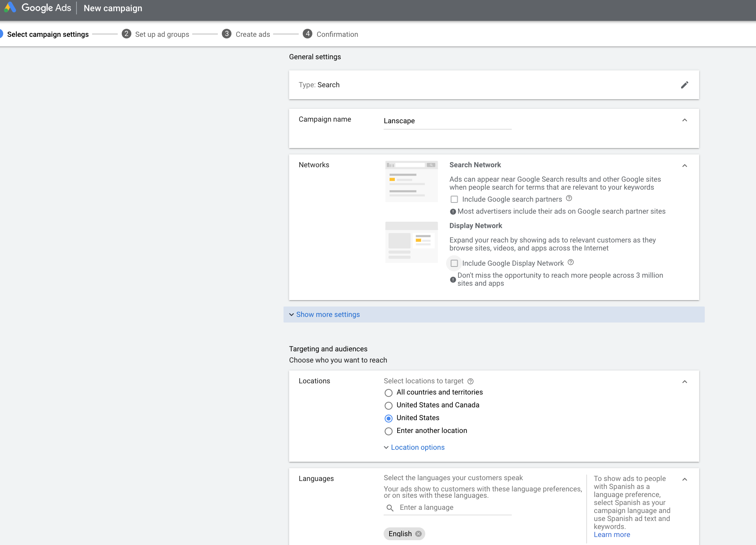Select Enter another location option

coord(388,431)
